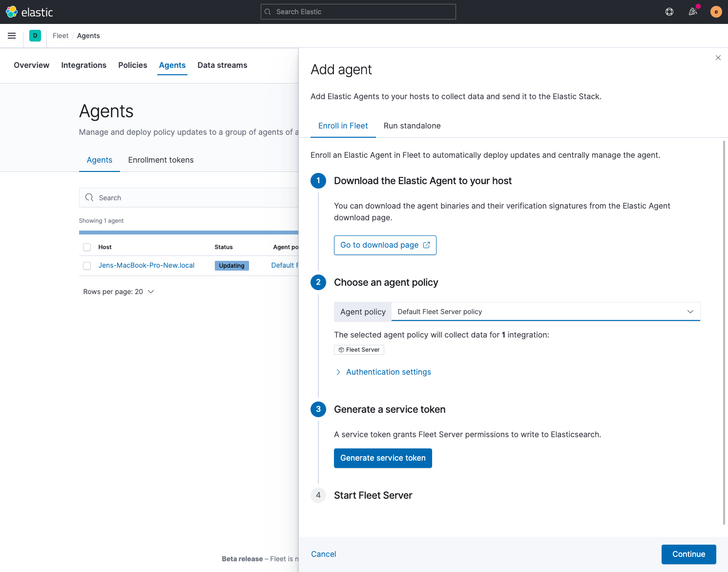Select the Enroll in Fleet tab
The height and width of the screenshot is (572, 728).
pos(343,126)
